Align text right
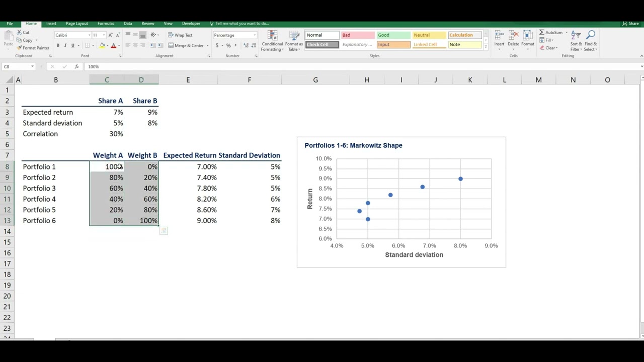 pos(143,46)
